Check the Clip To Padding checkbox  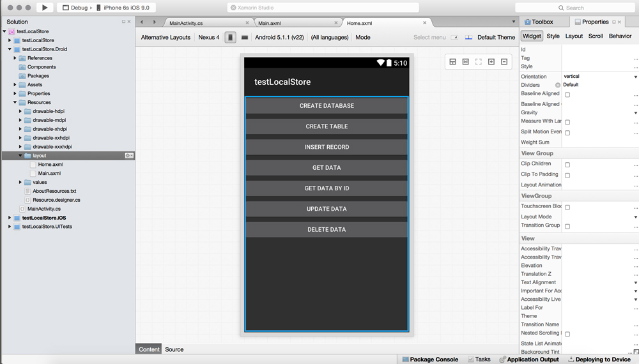pos(567,175)
